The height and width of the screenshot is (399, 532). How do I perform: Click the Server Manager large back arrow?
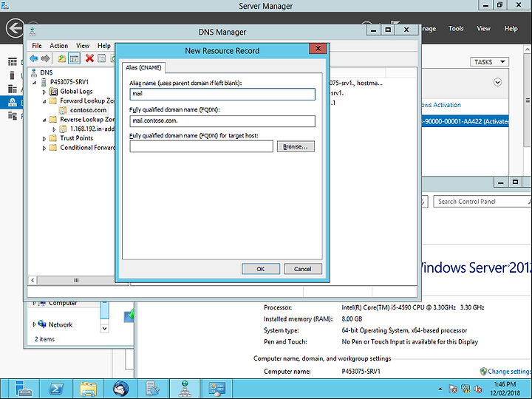click(x=15, y=28)
